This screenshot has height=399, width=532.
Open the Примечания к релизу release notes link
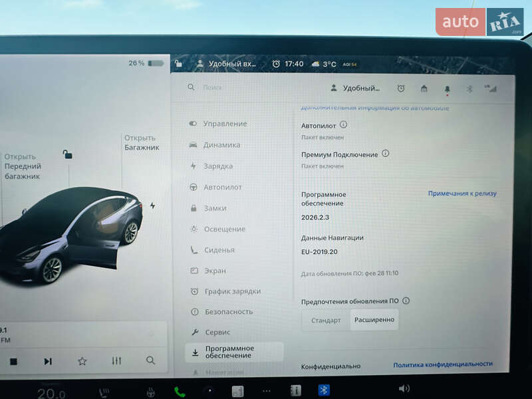point(463,192)
